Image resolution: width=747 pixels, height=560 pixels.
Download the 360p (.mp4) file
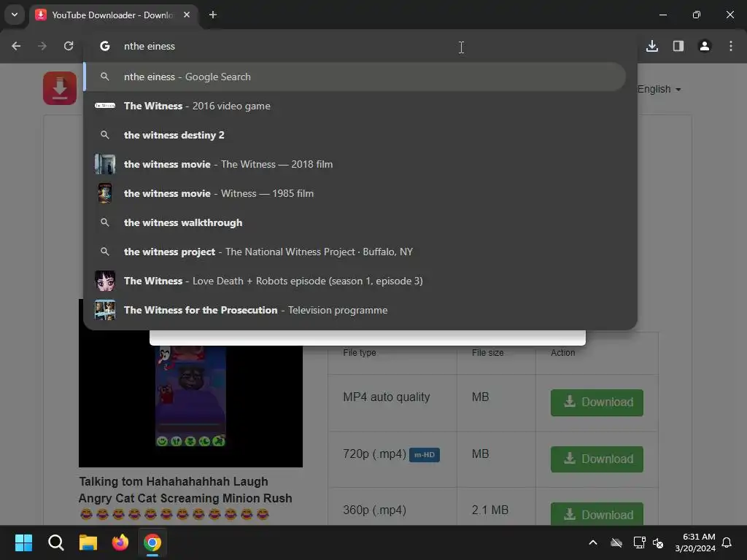[597, 514]
